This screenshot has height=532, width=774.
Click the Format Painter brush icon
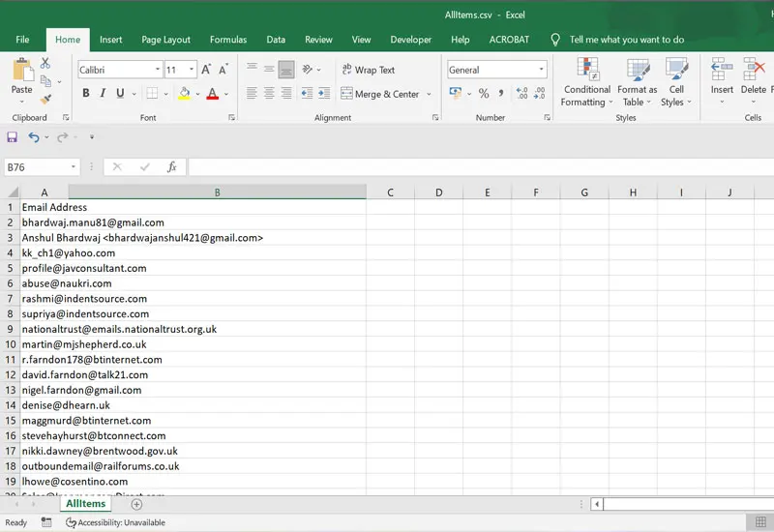click(45, 99)
